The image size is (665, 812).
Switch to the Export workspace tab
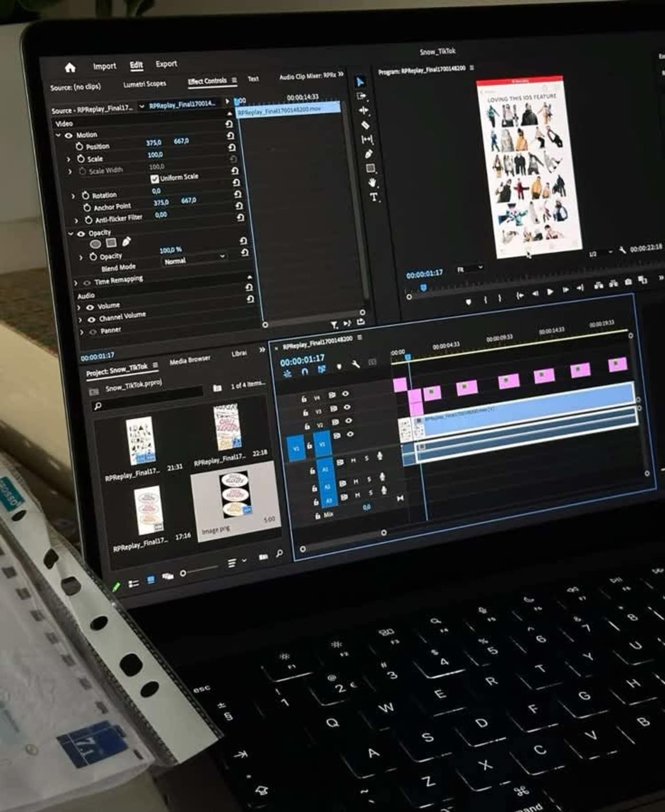point(166,64)
